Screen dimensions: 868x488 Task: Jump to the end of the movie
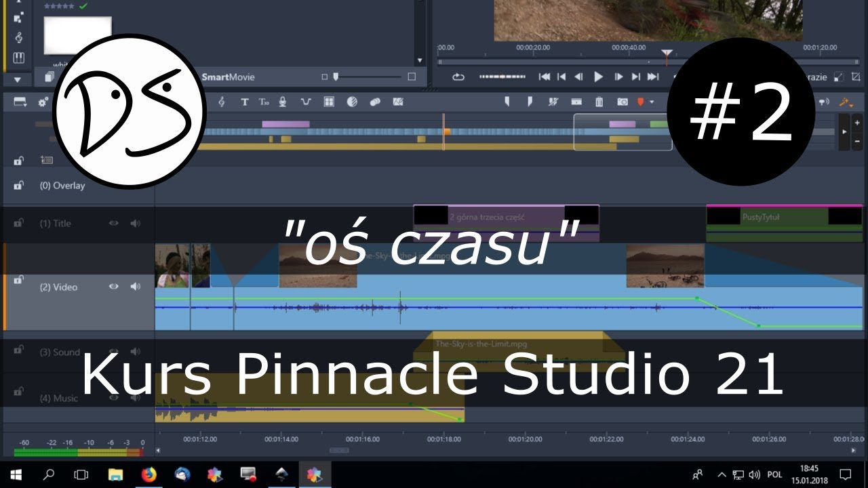(653, 77)
